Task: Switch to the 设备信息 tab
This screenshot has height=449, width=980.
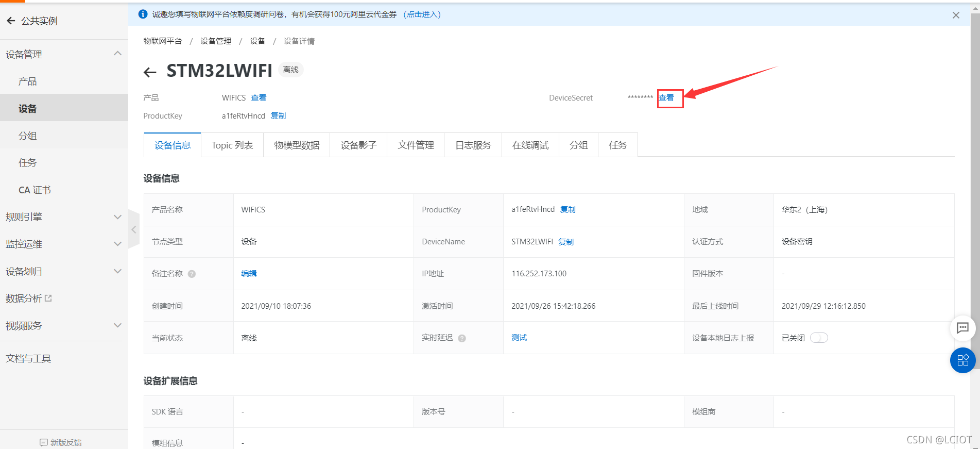Action: pyautogui.click(x=173, y=145)
